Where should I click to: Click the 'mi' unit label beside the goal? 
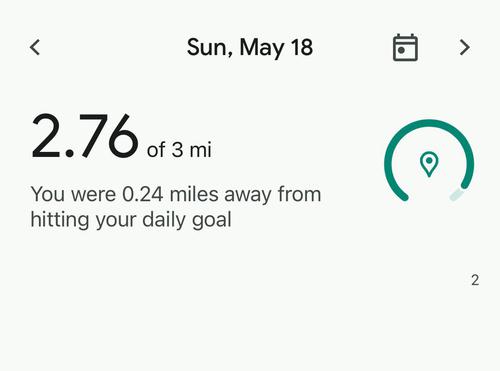pos(200,150)
